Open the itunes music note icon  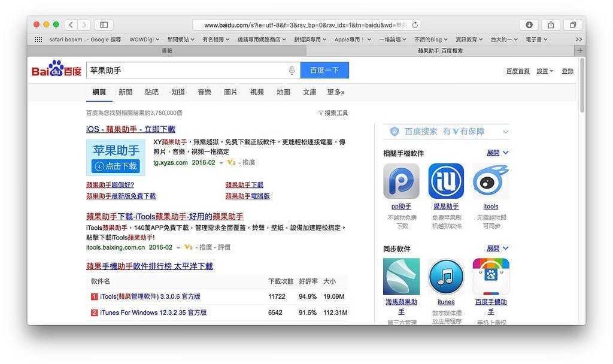point(446,276)
